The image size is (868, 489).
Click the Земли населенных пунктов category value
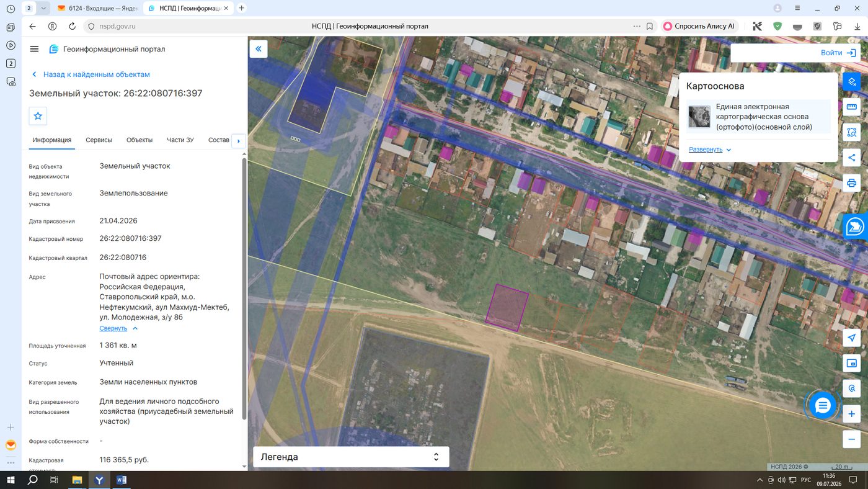pos(148,382)
